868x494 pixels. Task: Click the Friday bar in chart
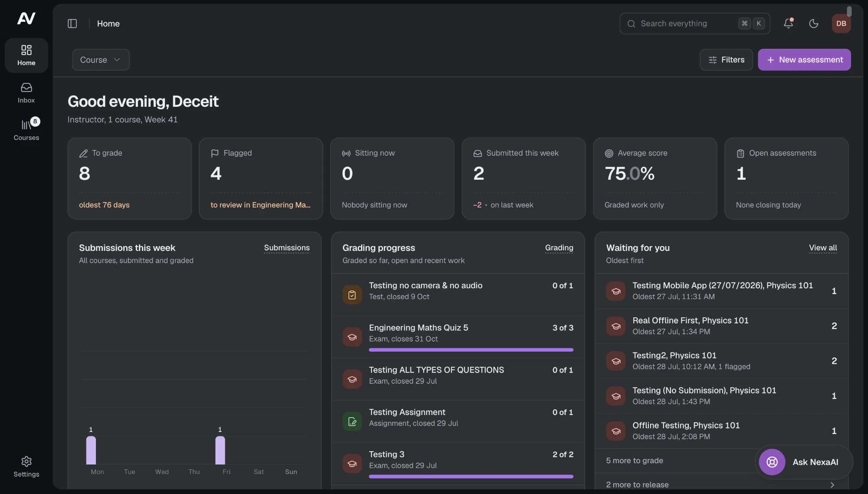(220, 450)
